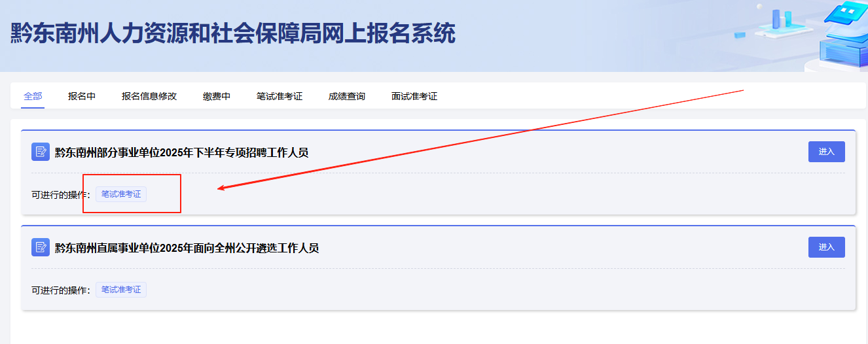Click the 网上报名系统 page header title
The image size is (868, 344).
tap(232, 33)
